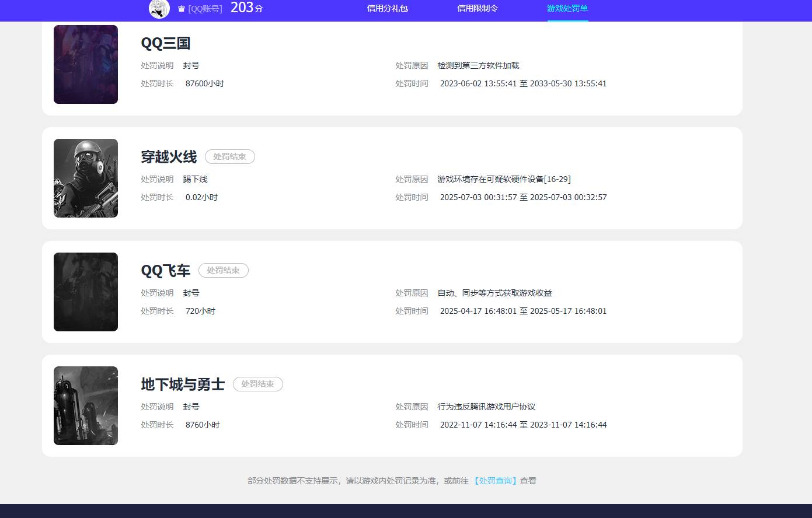The width and height of the screenshot is (812, 518).
Task: Select the reason 行为违反腾讯游戏用户协议
Action: click(x=486, y=407)
